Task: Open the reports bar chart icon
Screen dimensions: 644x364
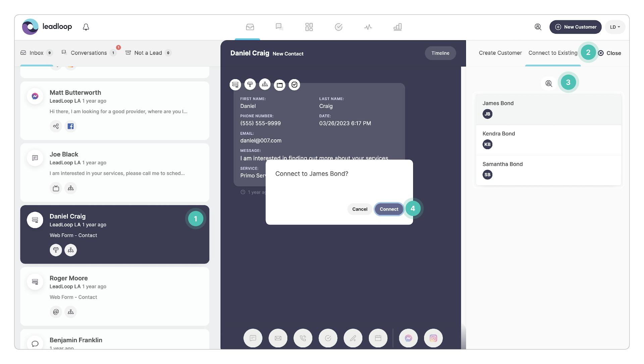Action: [397, 27]
